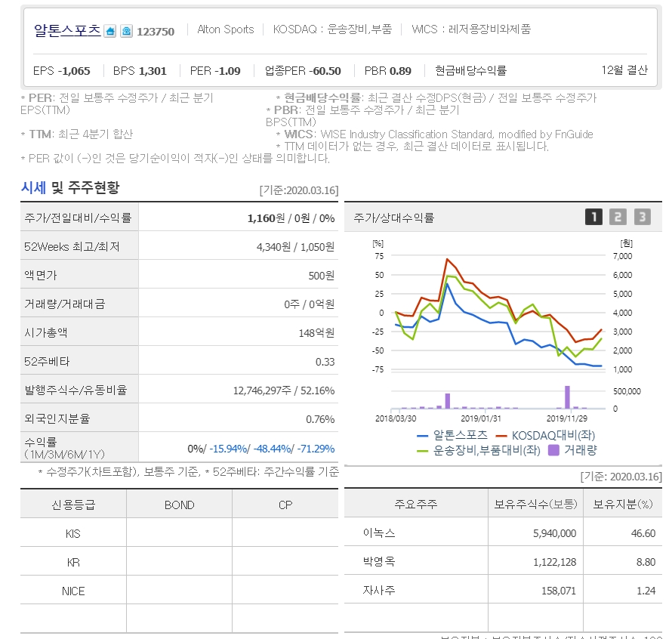Click the KR credit rating row

pos(179,562)
